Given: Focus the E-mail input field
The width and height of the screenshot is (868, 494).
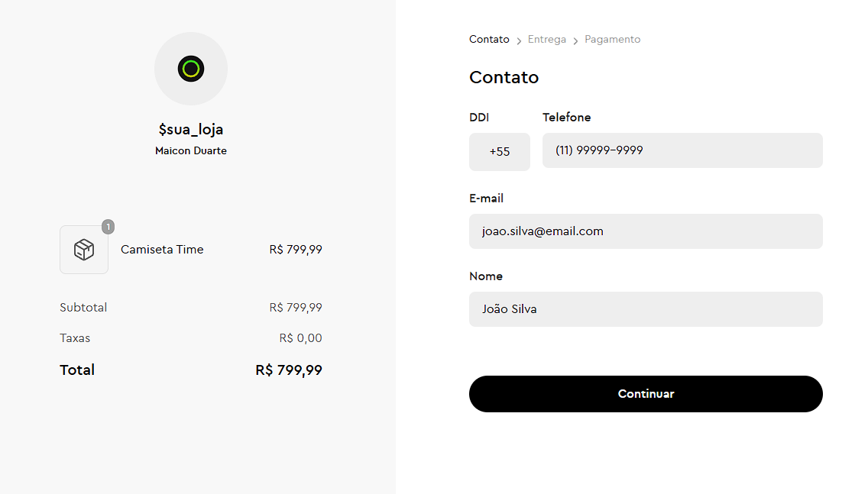Looking at the screenshot, I should point(646,231).
